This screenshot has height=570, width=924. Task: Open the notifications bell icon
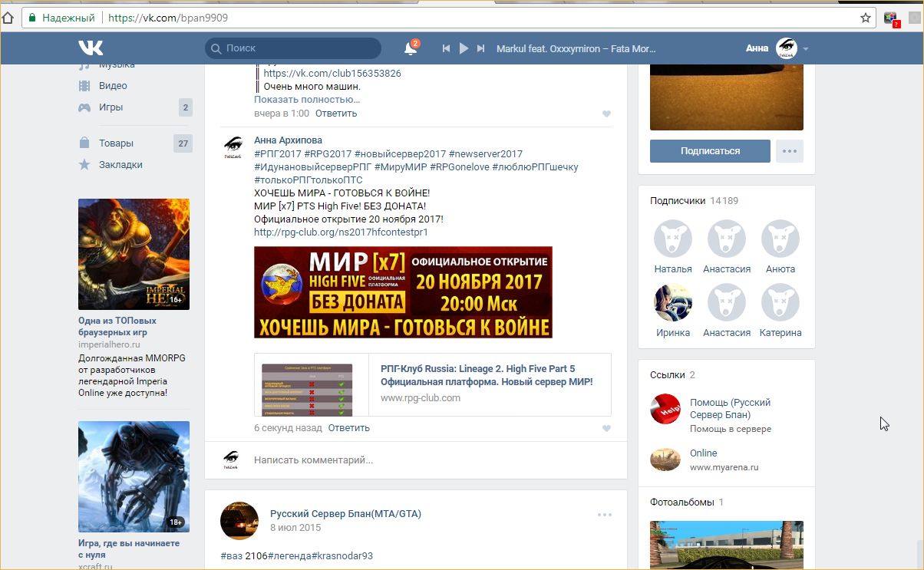coord(411,48)
